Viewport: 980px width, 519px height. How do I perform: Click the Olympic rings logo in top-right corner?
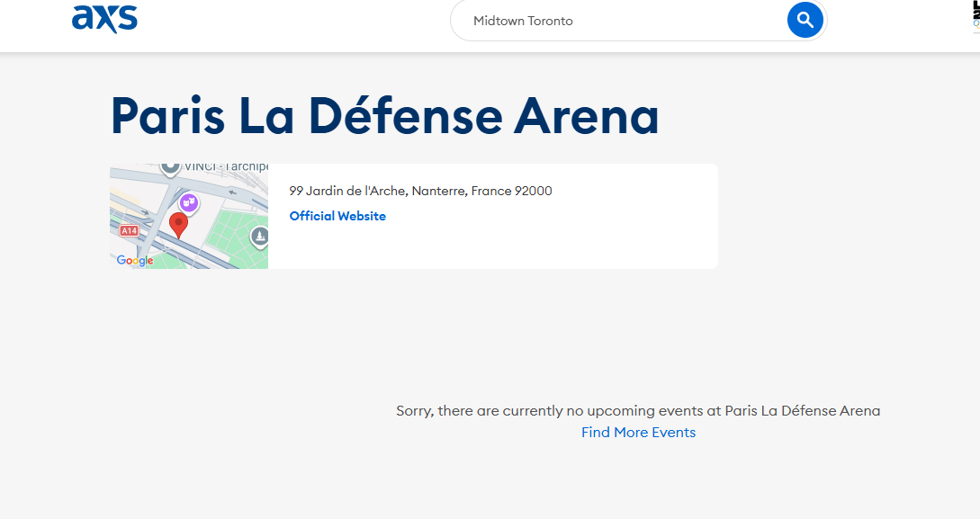click(975, 18)
